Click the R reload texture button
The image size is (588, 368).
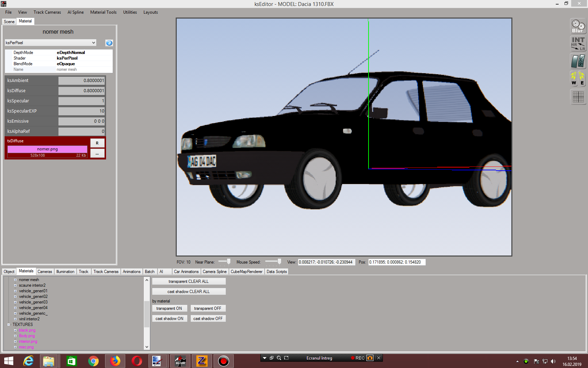tap(97, 143)
